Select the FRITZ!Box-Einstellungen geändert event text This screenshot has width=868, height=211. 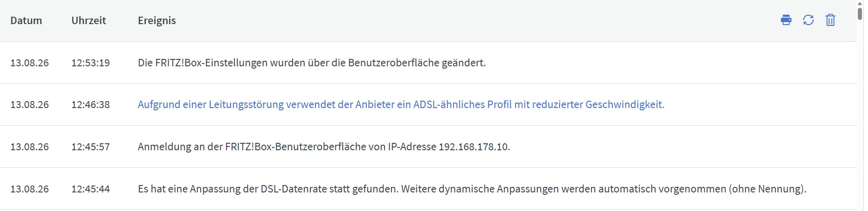312,63
